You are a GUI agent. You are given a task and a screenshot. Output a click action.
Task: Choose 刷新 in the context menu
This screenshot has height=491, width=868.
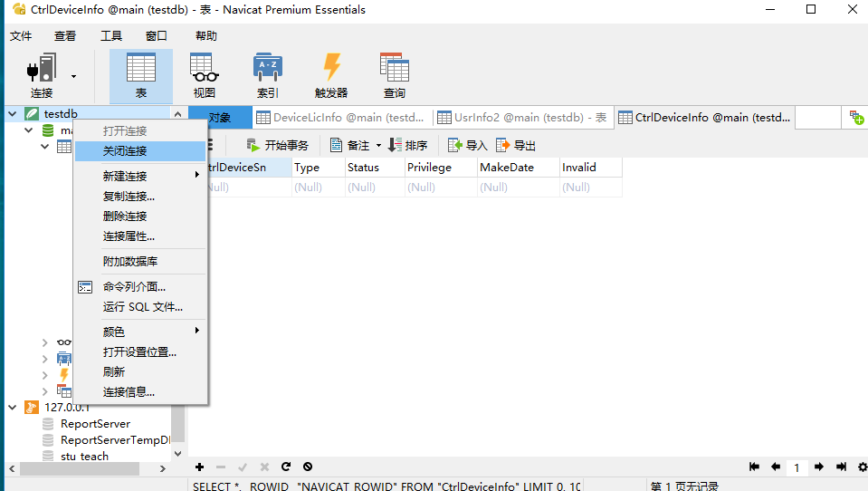pyautogui.click(x=140, y=371)
